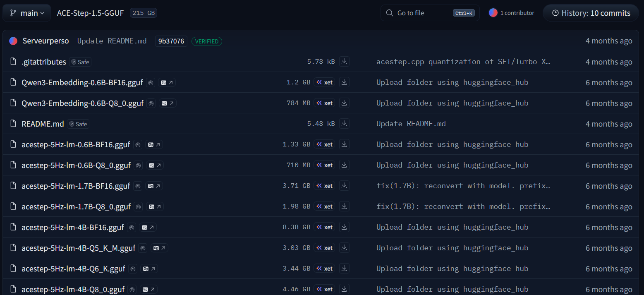Click the xet badge for Qwen3-Embedding-0.6B-BF16.gguf
The width and height of the screenshot is (644, 295).
(324, 82)
